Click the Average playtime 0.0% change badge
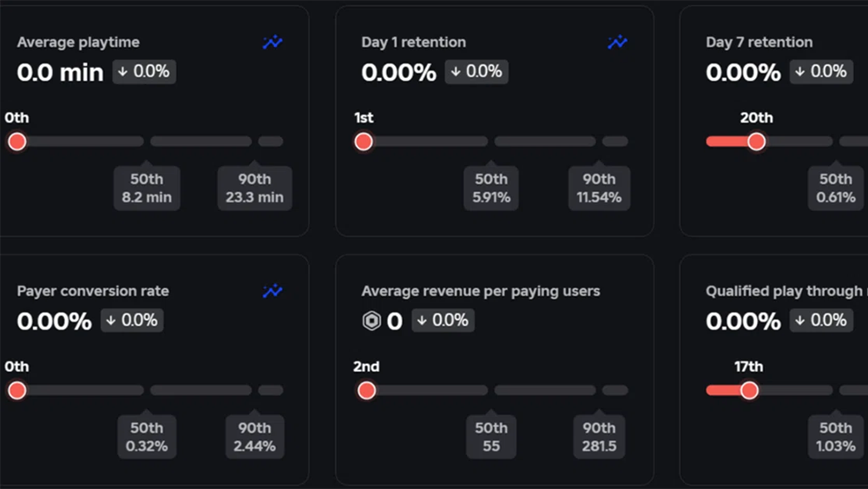Image resolution: width=868 pixels, height=489 pixels. point(144,72)
